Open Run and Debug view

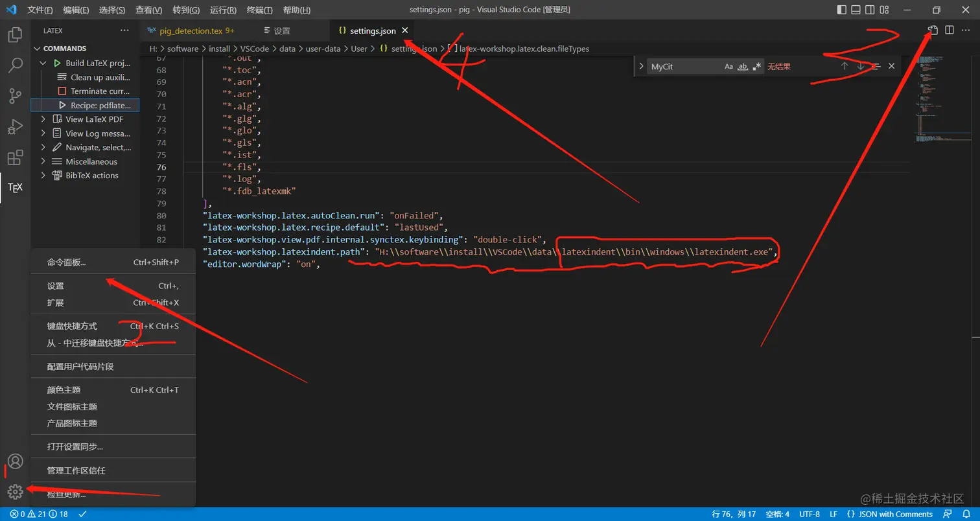click(15, 126)
